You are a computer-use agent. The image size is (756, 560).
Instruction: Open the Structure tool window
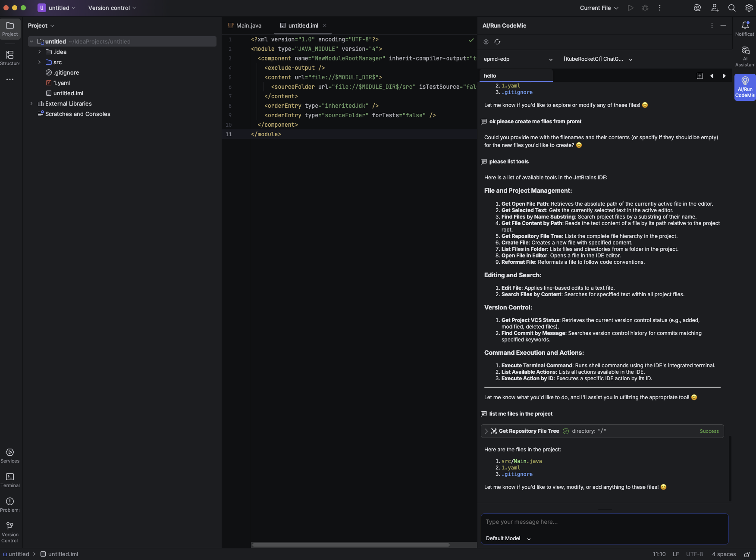(x=9, y=58)
